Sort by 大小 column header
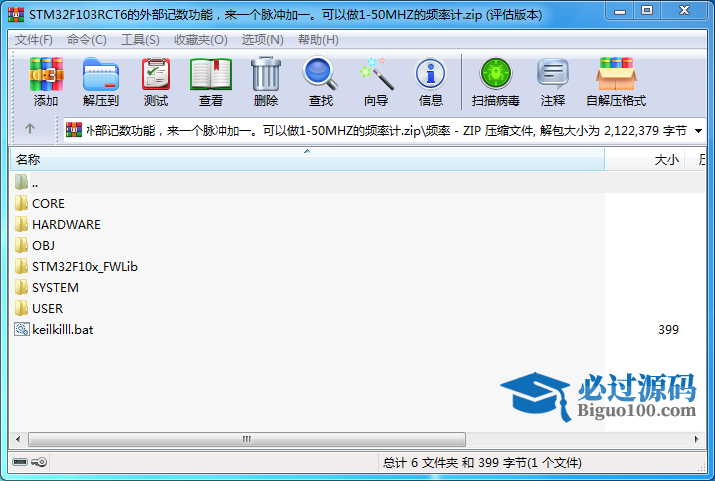This screenshot has height=481, width=715. (x=644, y=160)
